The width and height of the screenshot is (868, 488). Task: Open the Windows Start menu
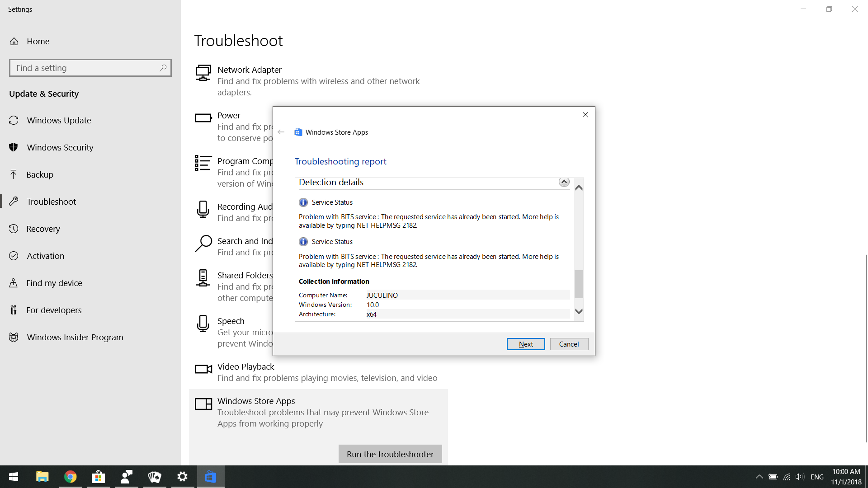pyautogui.click(x=14, y=477)
